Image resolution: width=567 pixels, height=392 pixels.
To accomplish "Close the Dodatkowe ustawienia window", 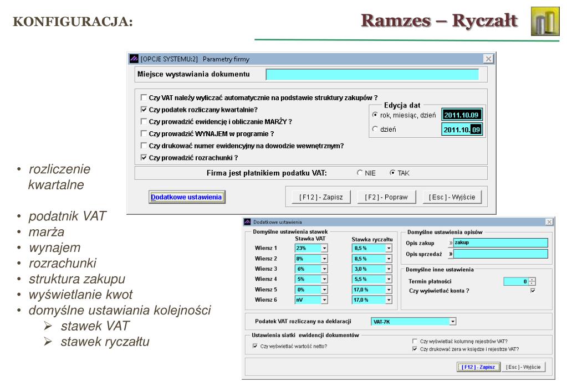I will click(x=549, y=222).
